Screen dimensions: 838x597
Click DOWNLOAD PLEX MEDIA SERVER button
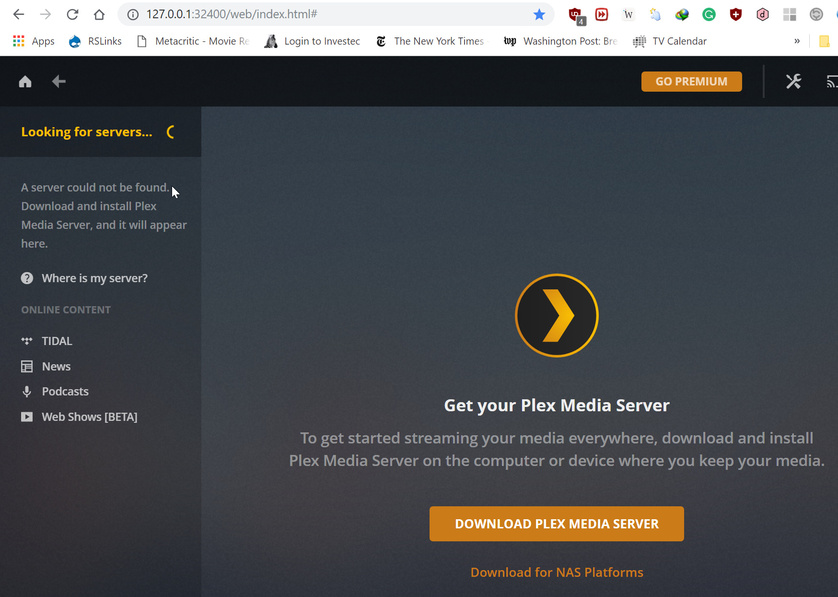tap(556, 524)
